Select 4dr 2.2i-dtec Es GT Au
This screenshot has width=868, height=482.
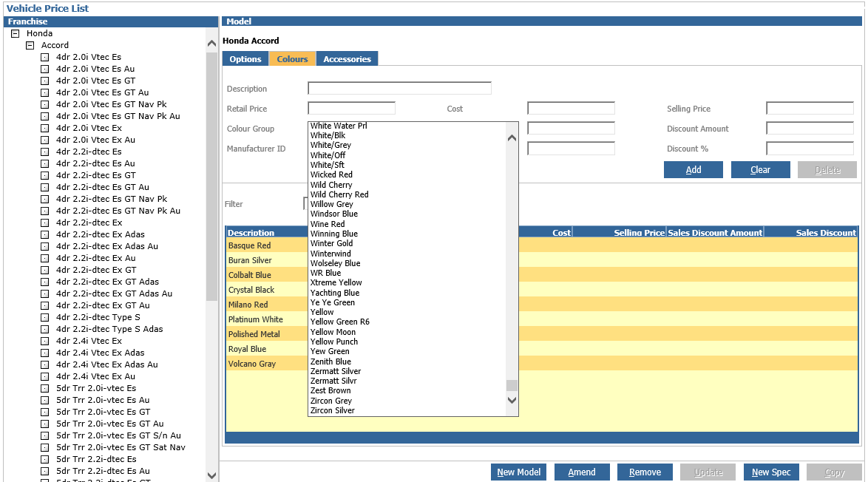pos(103,187)
